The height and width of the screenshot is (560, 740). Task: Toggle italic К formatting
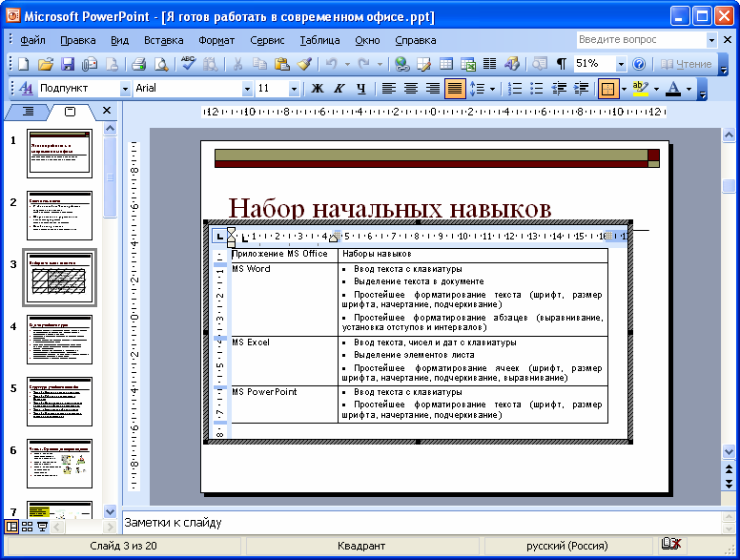[x=339, y=89]
